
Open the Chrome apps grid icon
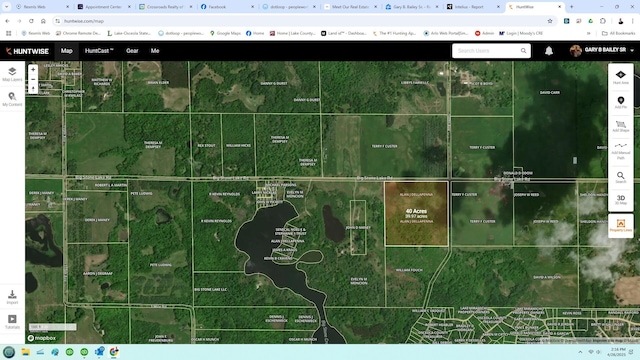tap(8, 33)
